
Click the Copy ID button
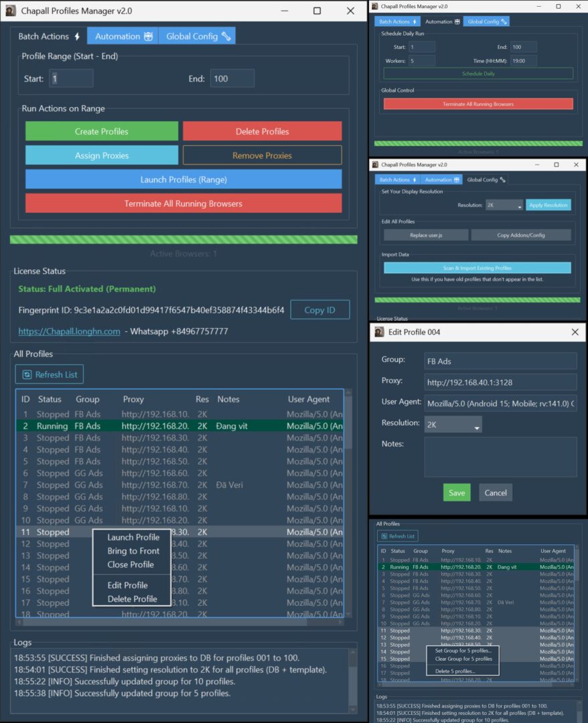pos(319,310)
